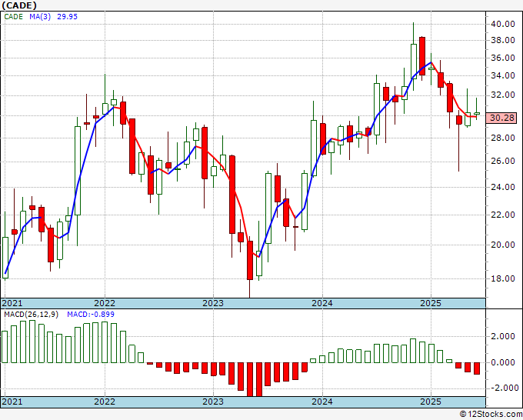Click the big red candle after the 40.00 peak

(422, 56)
